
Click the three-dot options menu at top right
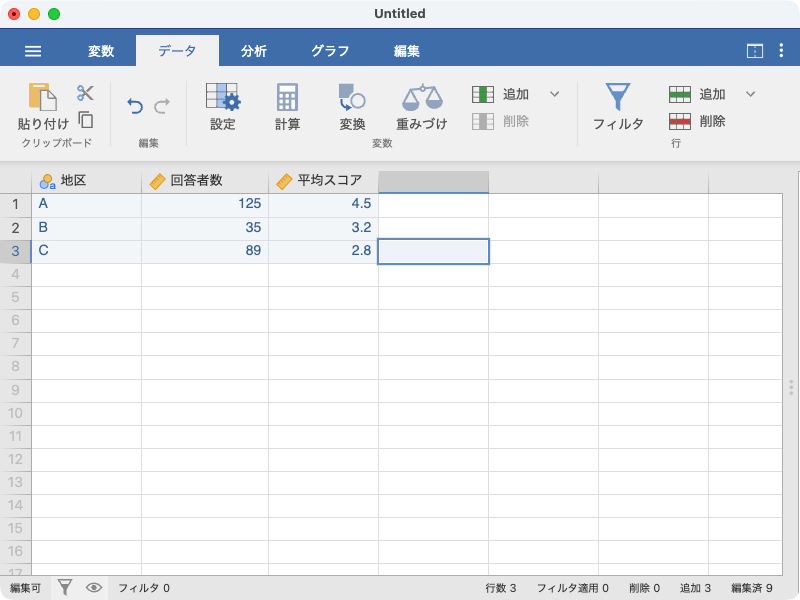tap(780, 51)
